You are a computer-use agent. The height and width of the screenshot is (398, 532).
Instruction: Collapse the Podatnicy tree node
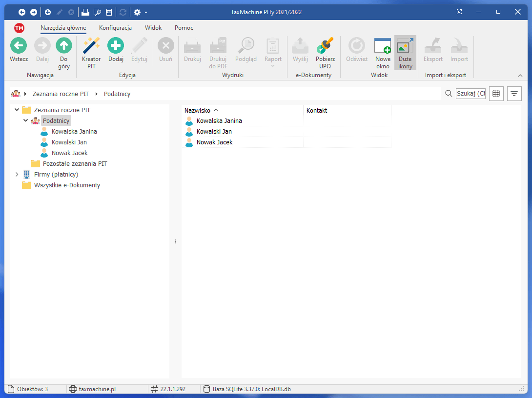tap(26, 120)
